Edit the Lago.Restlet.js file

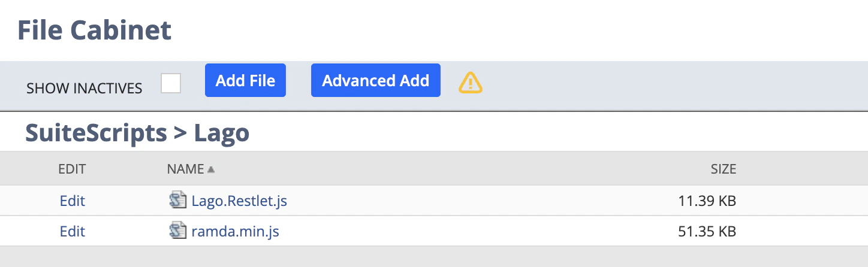click(73, 201)
